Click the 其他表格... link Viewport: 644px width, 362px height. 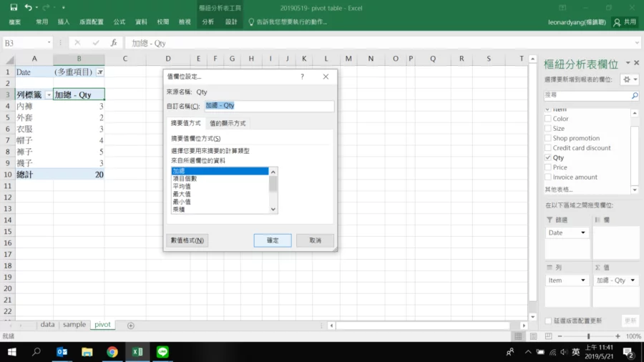[x=559, y=190]
